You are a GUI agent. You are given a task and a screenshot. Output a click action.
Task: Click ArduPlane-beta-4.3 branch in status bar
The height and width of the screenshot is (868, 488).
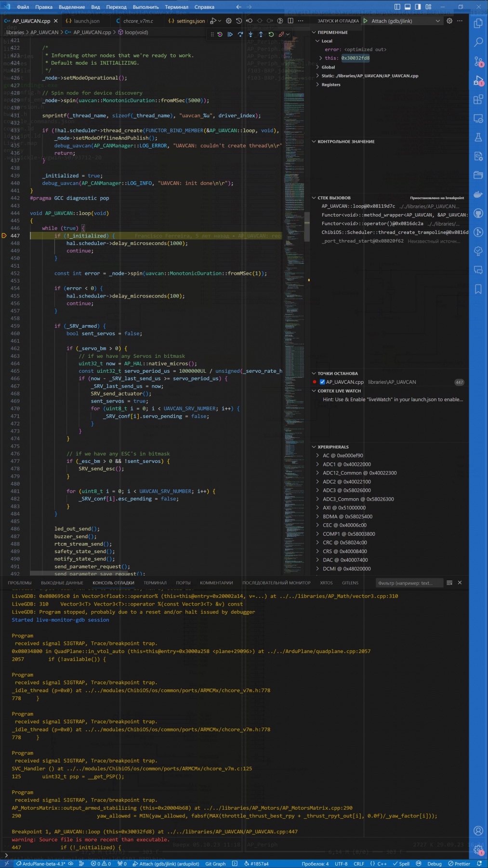click(40, 864)
